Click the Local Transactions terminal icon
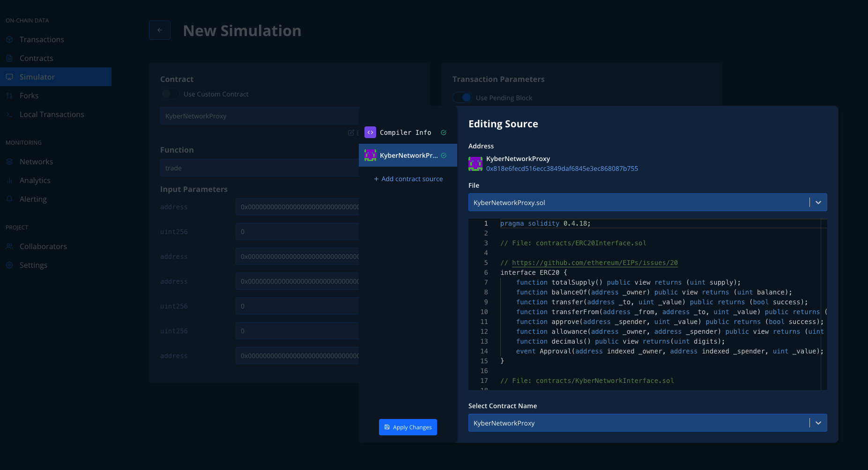The width and height of the screenshot is (868, 470). 9,114
